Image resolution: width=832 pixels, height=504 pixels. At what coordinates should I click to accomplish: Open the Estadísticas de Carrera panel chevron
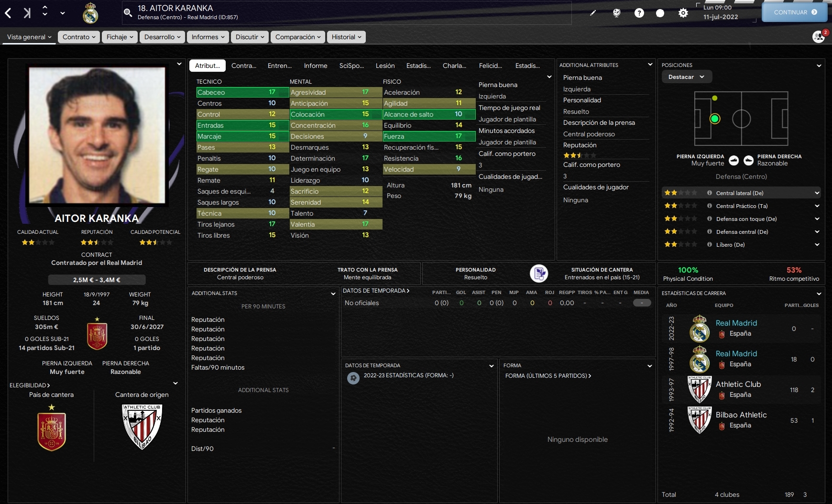pyautogui.click(x=819, y=294)
